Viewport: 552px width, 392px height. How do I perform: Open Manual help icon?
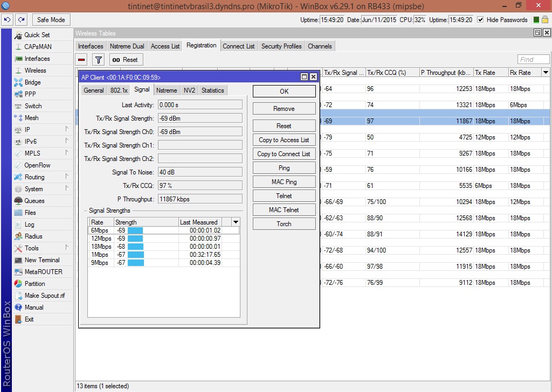pyautogui.click(x=18, y=307)
